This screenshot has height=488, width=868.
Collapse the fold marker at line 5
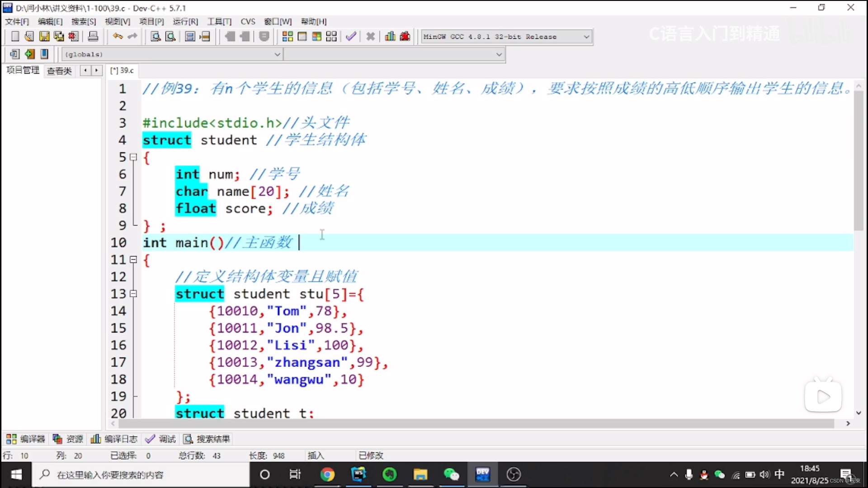click(133, 157)
